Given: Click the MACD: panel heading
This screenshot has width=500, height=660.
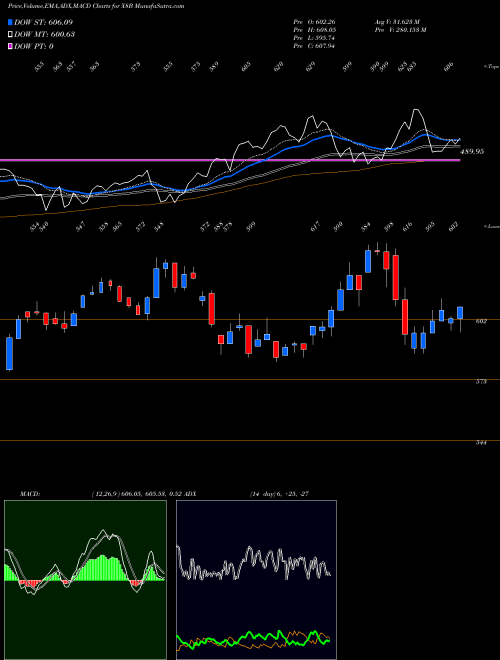Looking at the screenshot, I should 29,494.
